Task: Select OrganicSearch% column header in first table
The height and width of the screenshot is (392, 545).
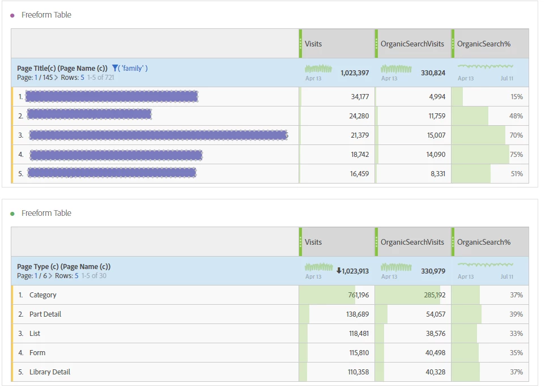Action: click(490, 44)
